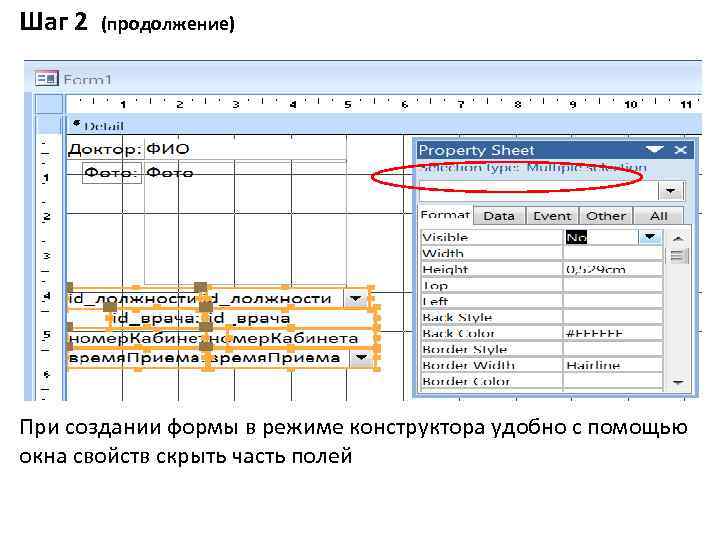This screenshot has height=540, width=720.
Task: Select the Фото bound object frame
Action: (x=245, y=223)
